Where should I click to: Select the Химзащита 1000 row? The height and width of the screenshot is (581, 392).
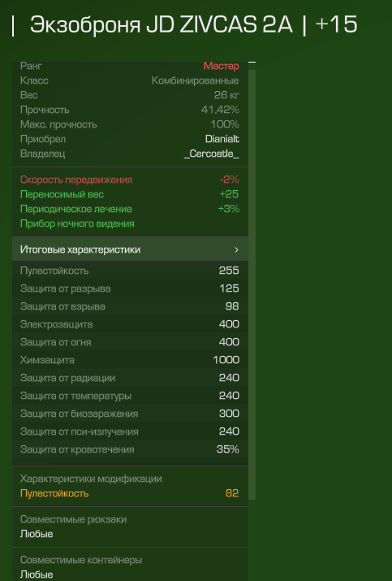(x=130, y=360)
